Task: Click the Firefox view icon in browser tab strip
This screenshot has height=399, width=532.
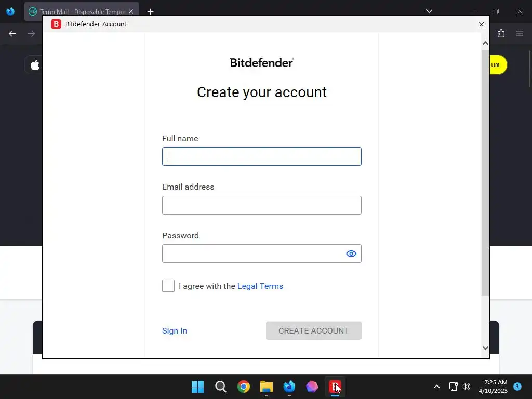Action: 10,11
